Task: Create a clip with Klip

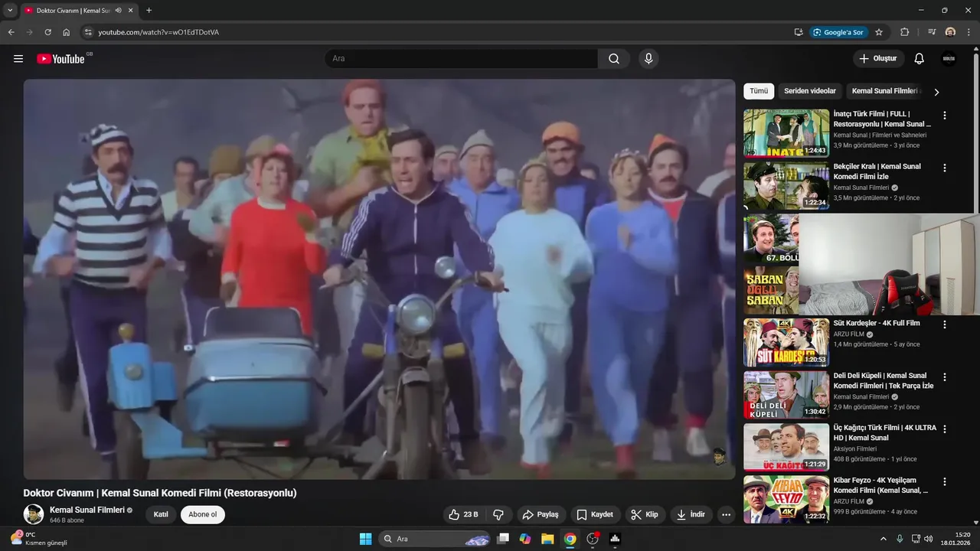Action: tap(645, 514)
